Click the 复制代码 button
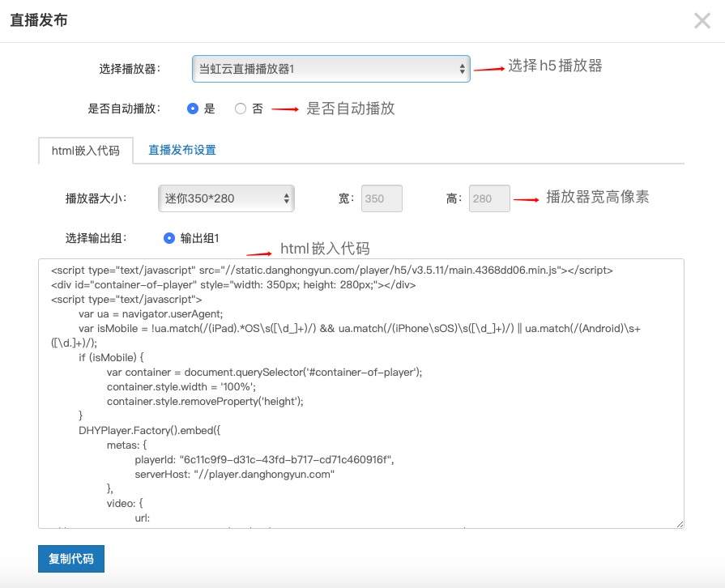The image size is (725, 588). click(71, 559)
